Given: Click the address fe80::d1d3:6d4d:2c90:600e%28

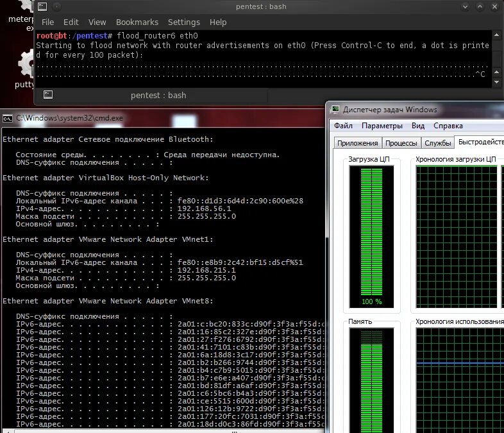Looking at the screenshot, I should [x=240, y=201].
